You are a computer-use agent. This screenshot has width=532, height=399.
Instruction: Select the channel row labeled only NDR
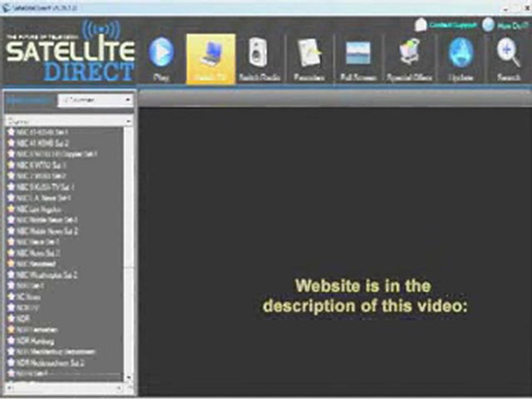23,319
